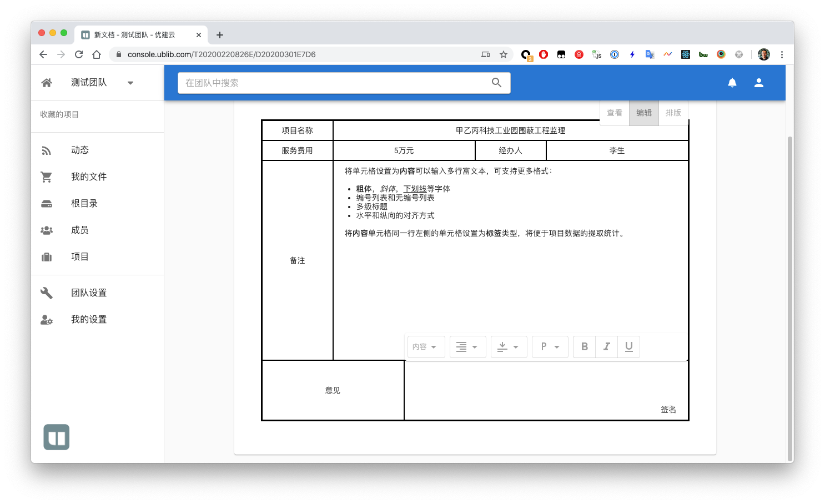The image size is (825, 504).
Task: Click the search magnifier icon
Action: coord(496,83)
